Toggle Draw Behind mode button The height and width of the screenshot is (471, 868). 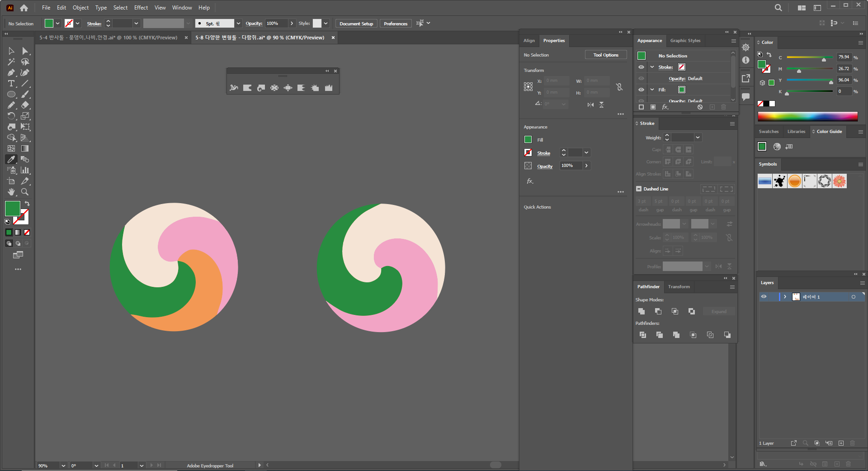18,243
